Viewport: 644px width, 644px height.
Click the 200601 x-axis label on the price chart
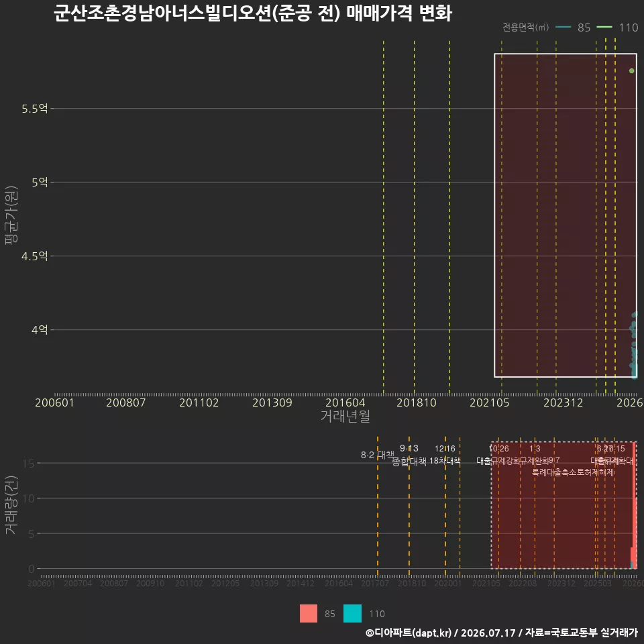(x=54, y=402)
